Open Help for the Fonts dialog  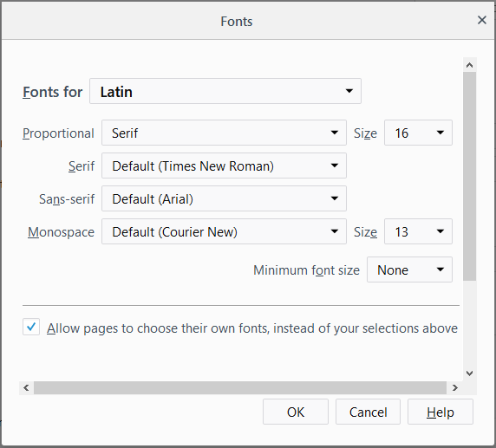[x=441, y=412]
